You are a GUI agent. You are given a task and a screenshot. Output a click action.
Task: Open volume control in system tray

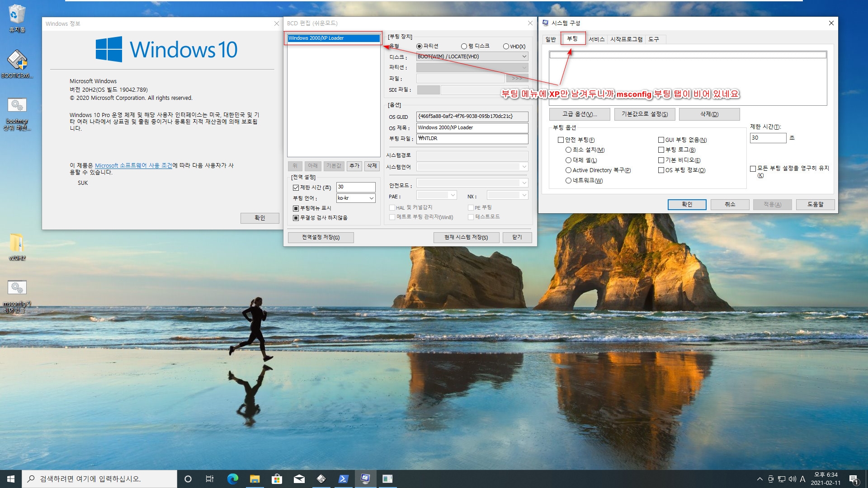coord(792,479)
